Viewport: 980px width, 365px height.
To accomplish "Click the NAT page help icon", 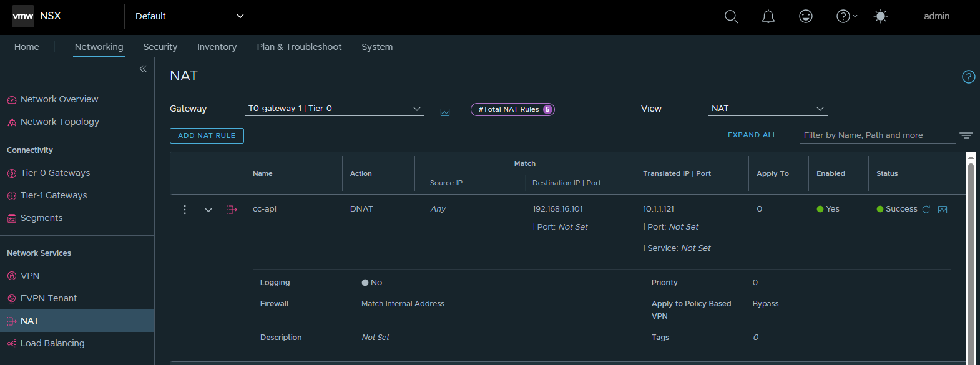I will 968,77.
